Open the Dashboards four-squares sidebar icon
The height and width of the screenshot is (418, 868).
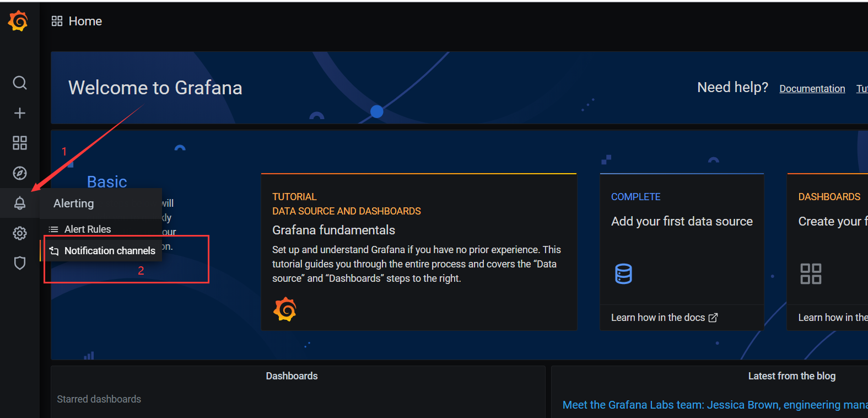click(20, 143)
